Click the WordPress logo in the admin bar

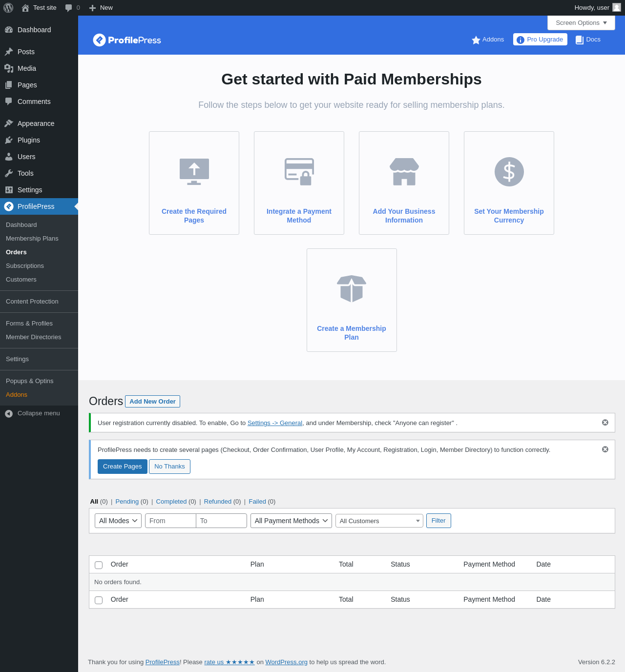tap(8, 8)
